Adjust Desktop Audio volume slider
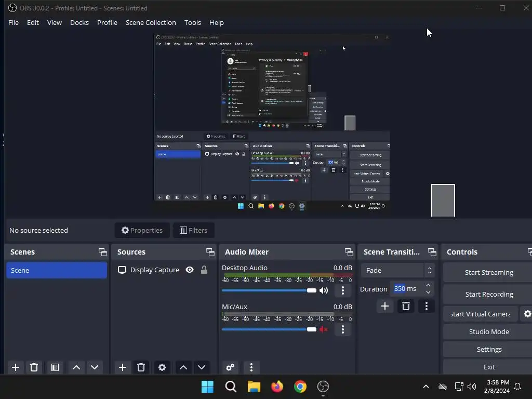The image size is (532, 399). (269, 290)
